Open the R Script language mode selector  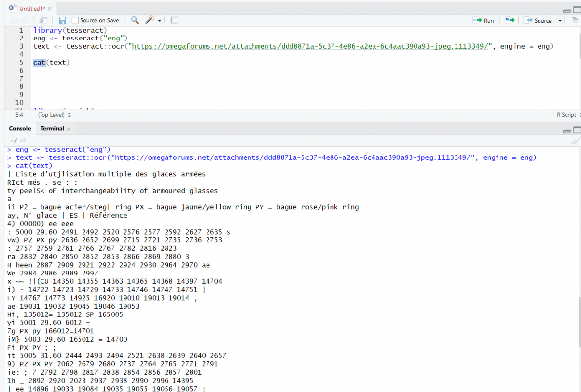[567, 114]
